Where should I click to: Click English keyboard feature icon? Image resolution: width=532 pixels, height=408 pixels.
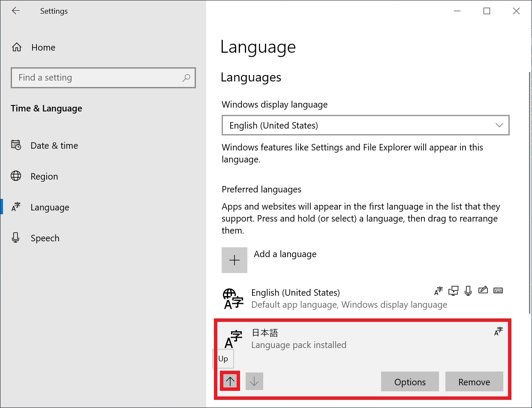pyautogui.click(x=498, y=290)
